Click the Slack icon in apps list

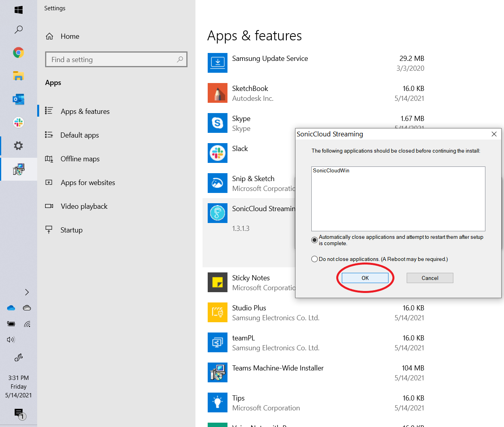tap(217, 153)
